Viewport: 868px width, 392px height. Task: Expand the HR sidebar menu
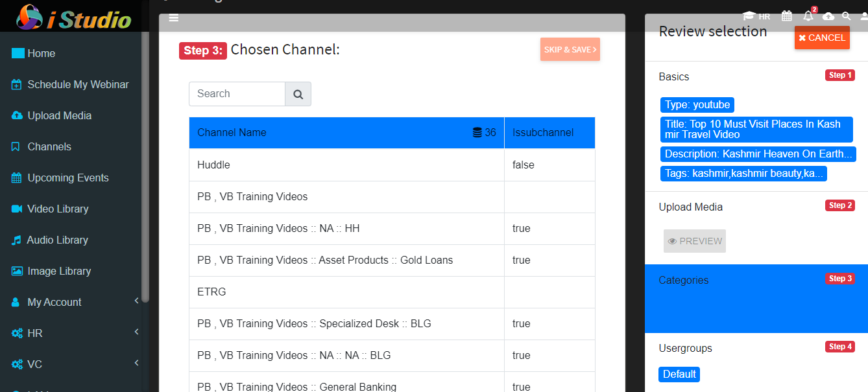[x=75, y=333]
